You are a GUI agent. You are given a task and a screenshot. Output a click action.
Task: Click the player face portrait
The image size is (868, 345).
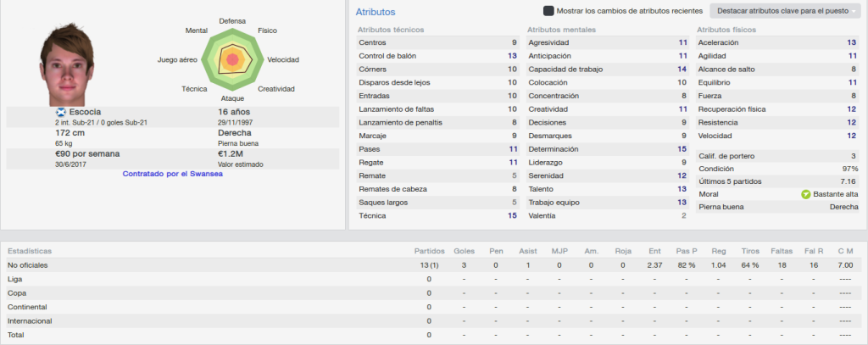pos(67,64)
